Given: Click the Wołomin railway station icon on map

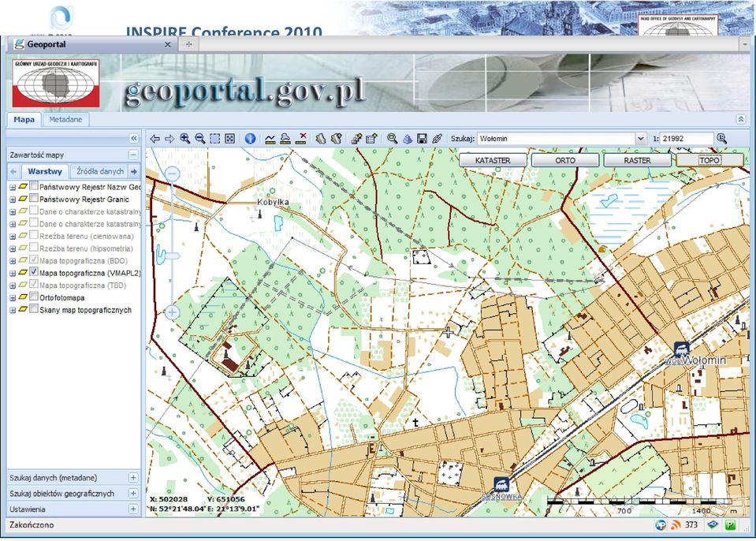Looking at the screenshot, I should pyautogui.click(x=681, y=349).
